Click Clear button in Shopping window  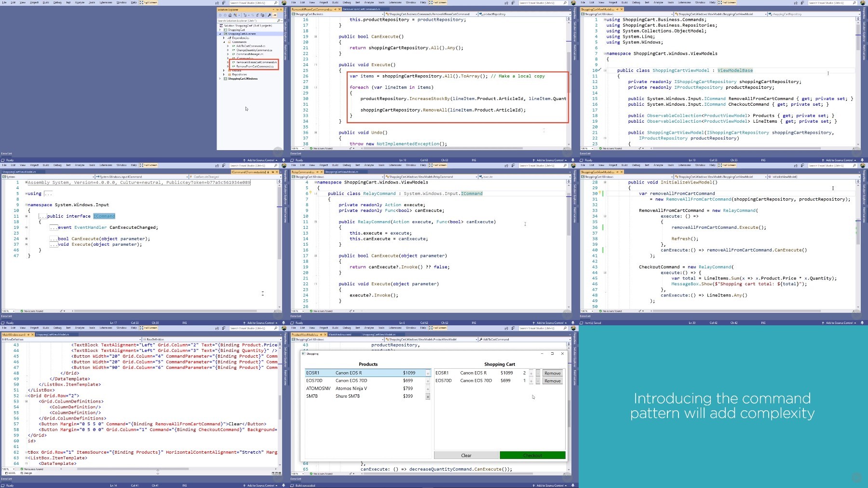point(466,455)
